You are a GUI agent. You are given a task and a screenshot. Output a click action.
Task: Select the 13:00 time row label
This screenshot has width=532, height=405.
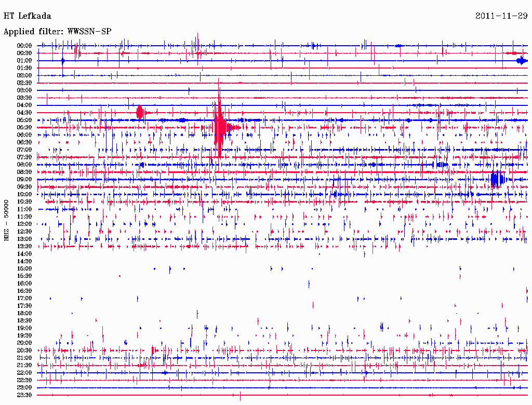click(24, 239)
